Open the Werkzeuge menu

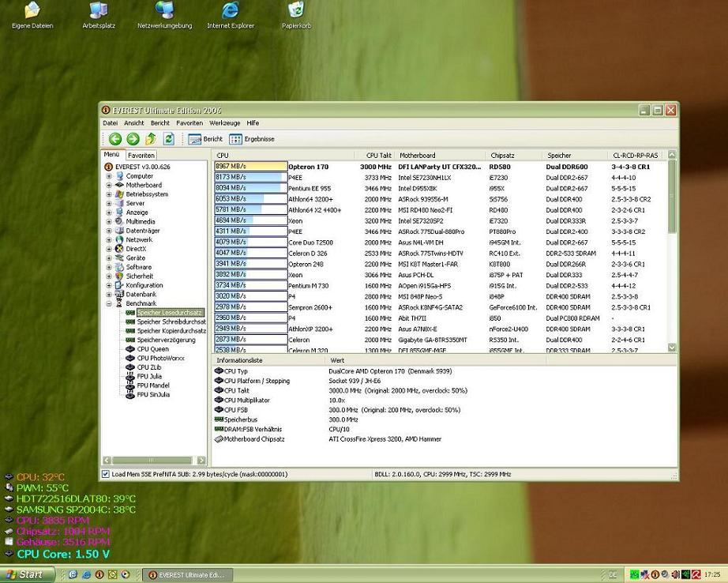(x=224, y=123)
